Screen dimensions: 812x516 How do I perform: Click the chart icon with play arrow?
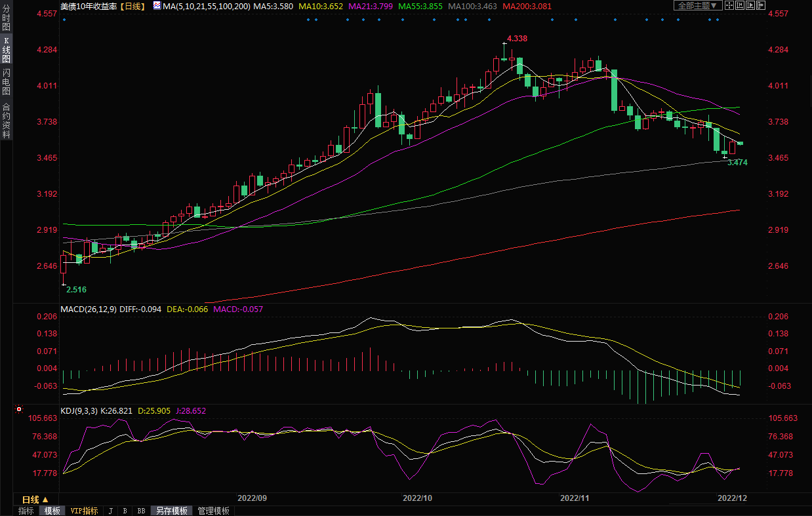pyautogui.click(x=750, y=5)
